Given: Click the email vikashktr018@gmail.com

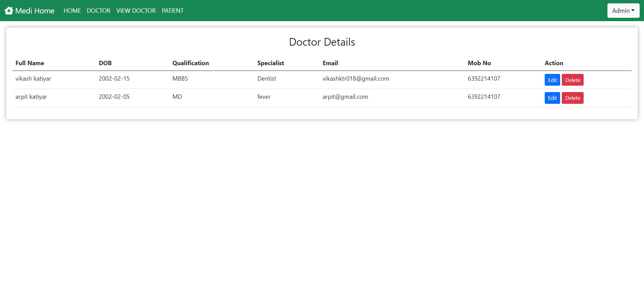Looking at the screenshot, I should point(356,79).
